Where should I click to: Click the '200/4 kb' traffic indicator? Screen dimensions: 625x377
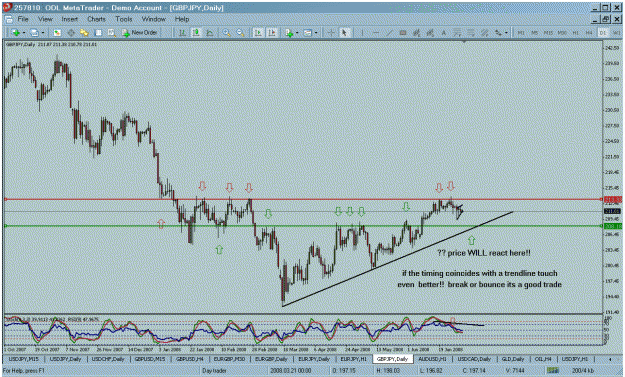click(x=582, y=371)
